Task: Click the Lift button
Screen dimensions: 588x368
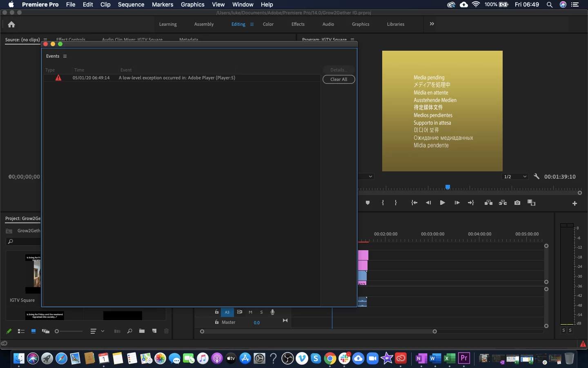Action: pos(488,203)
